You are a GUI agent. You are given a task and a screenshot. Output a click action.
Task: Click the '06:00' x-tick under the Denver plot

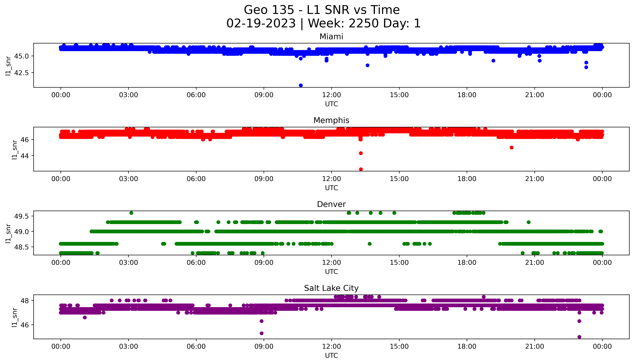tap(196, 262)
